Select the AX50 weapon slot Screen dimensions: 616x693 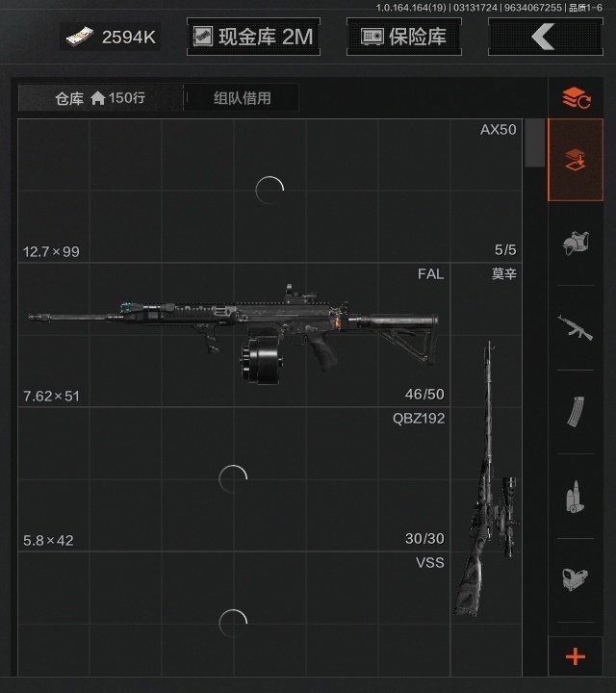270,191
